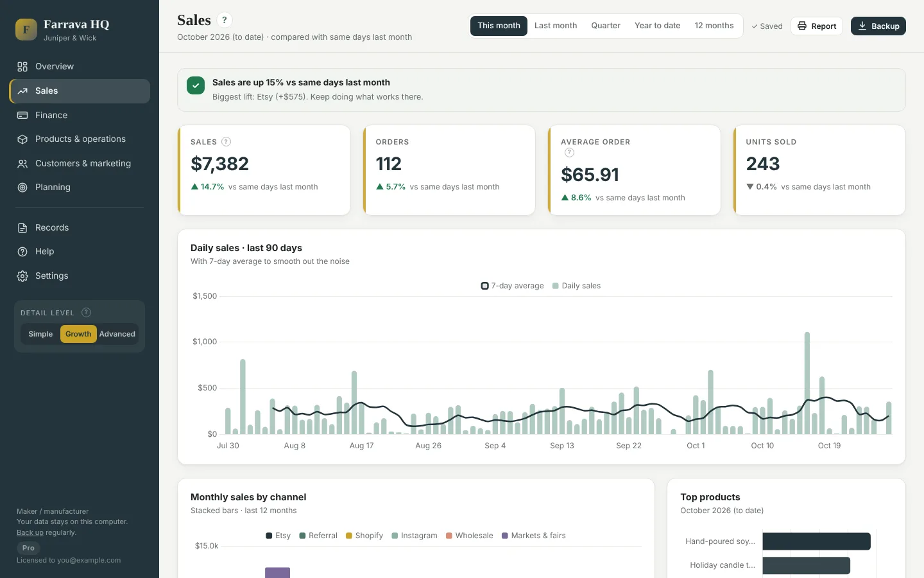Switch to Year to date period
924x578 pixels.
(657, 26)
